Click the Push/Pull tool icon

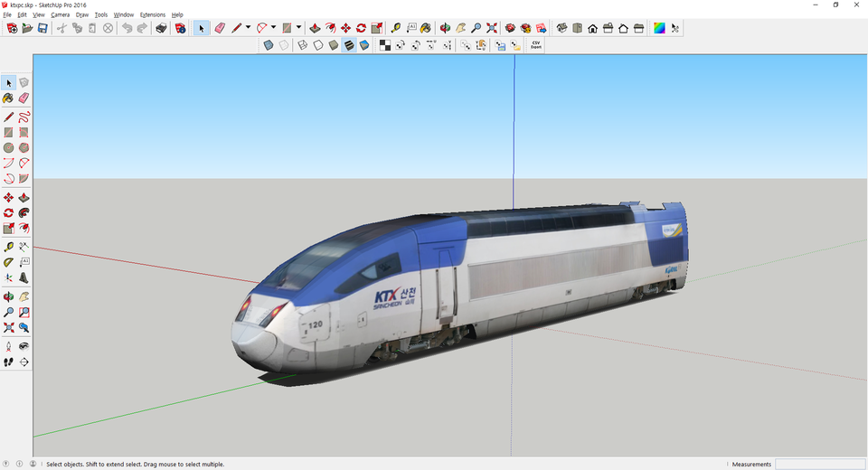pos(315,28)
